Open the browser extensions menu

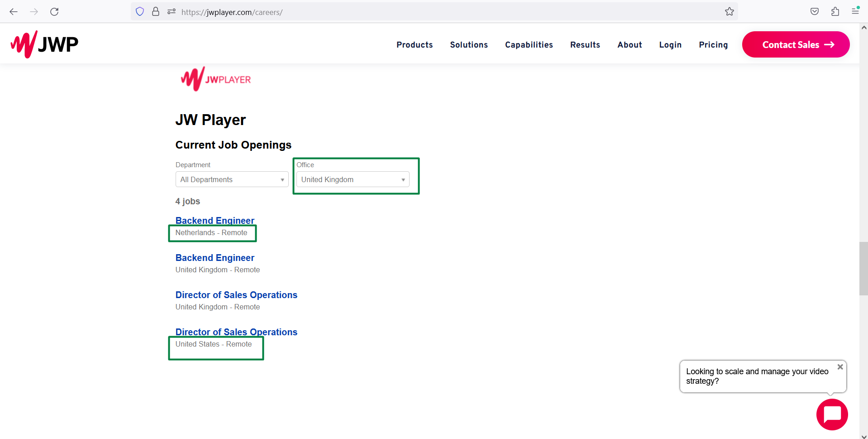(x=835, y=12)
